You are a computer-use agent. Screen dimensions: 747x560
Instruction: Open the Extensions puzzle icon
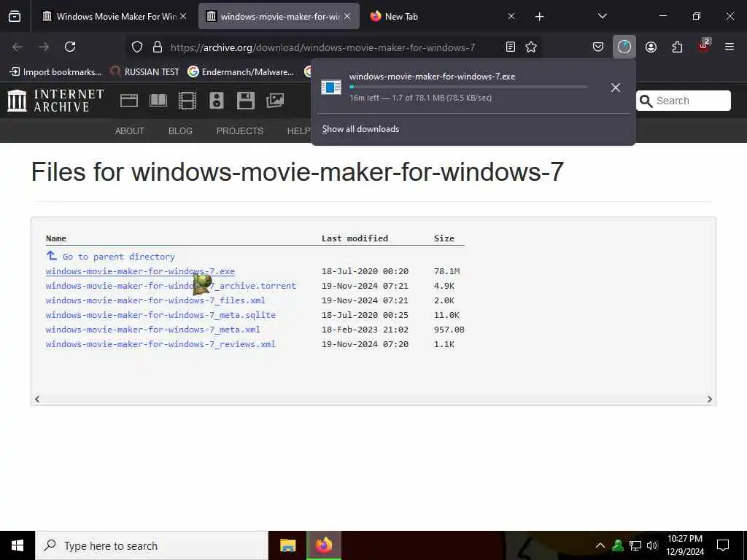[677, 47]
